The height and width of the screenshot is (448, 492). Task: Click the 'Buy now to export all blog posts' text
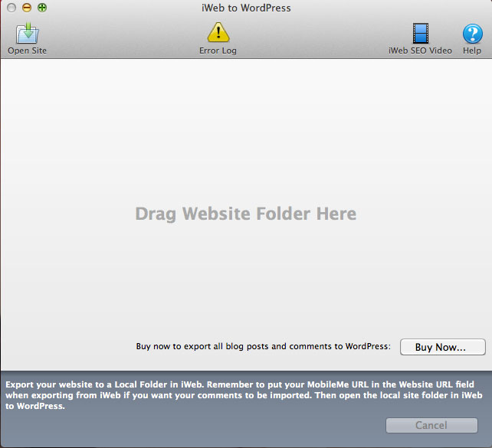pyautogui.click(x=264, y=346)
